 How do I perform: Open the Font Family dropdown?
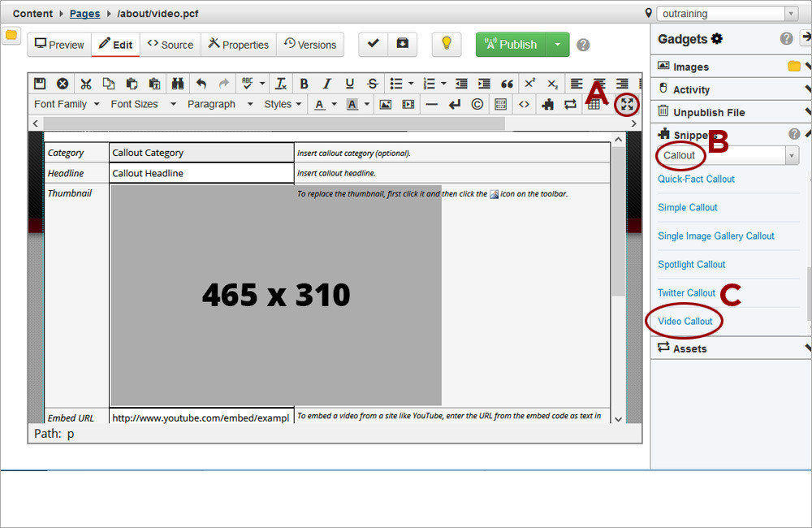tap(67, 104)
